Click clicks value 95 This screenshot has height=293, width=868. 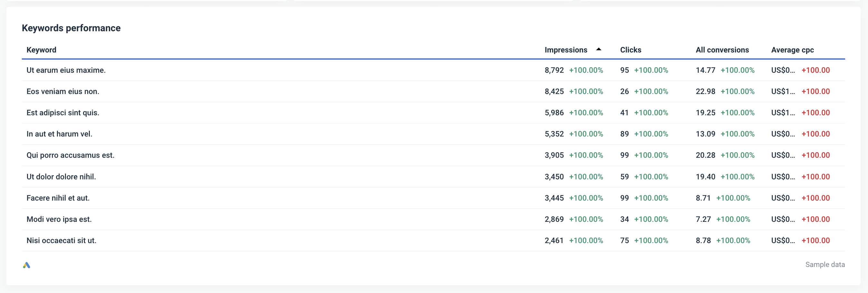point(624,70)
